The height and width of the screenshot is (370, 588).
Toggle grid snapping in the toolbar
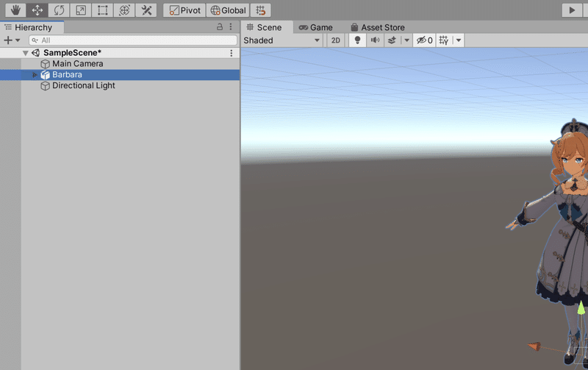click(261, 10)
